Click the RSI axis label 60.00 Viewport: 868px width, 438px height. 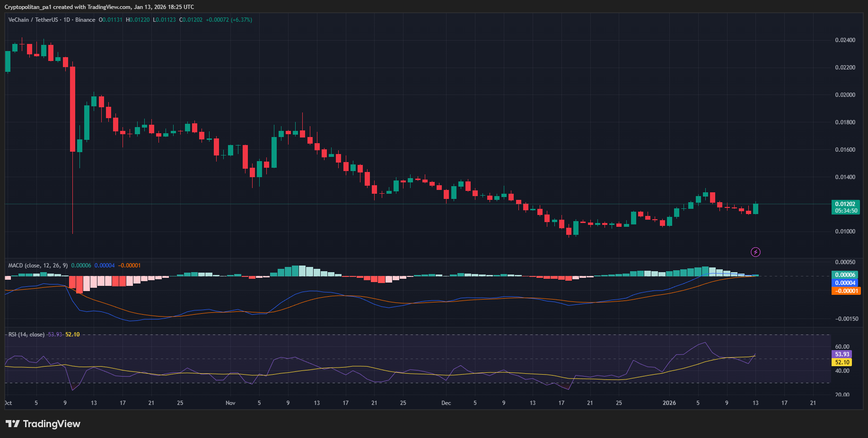click(x=842, y=347)
